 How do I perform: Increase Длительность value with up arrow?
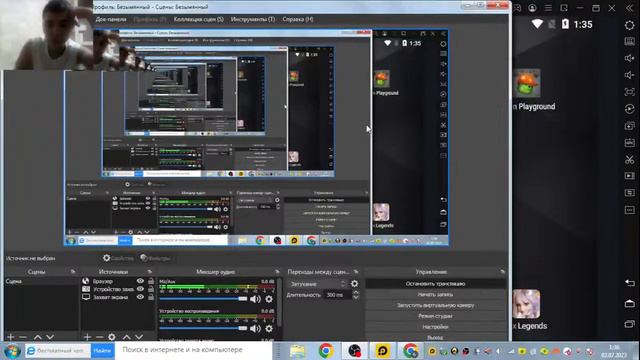coord(356,292)
